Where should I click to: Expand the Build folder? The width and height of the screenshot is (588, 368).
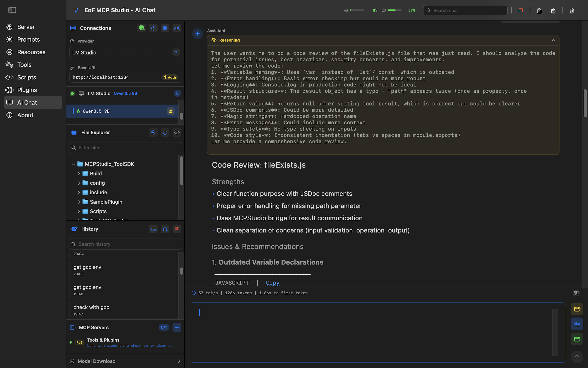[79, 173]
